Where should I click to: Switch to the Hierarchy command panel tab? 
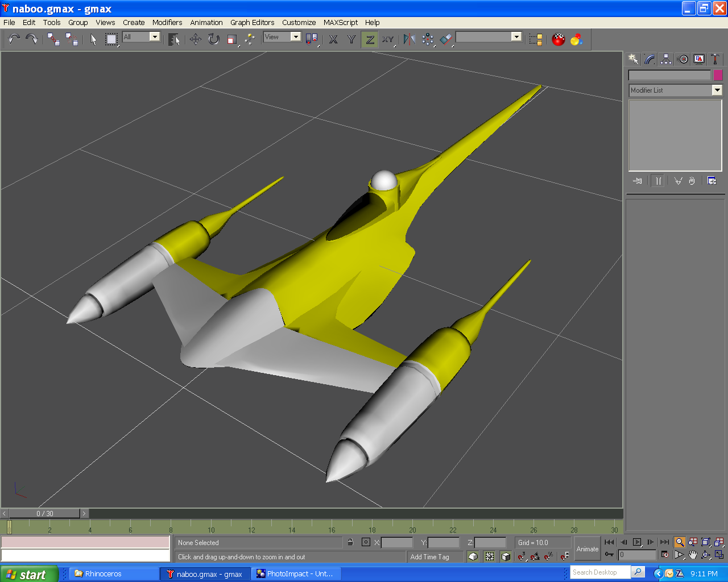[666, 59]
